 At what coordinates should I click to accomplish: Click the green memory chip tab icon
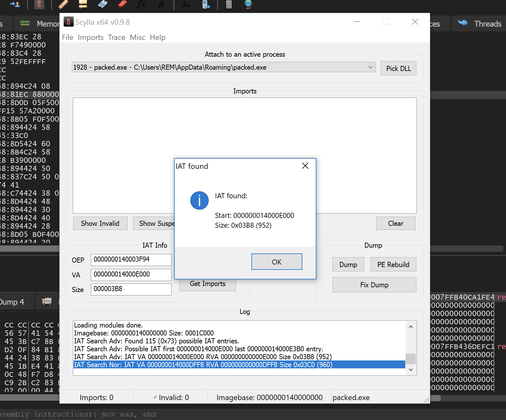25,24
